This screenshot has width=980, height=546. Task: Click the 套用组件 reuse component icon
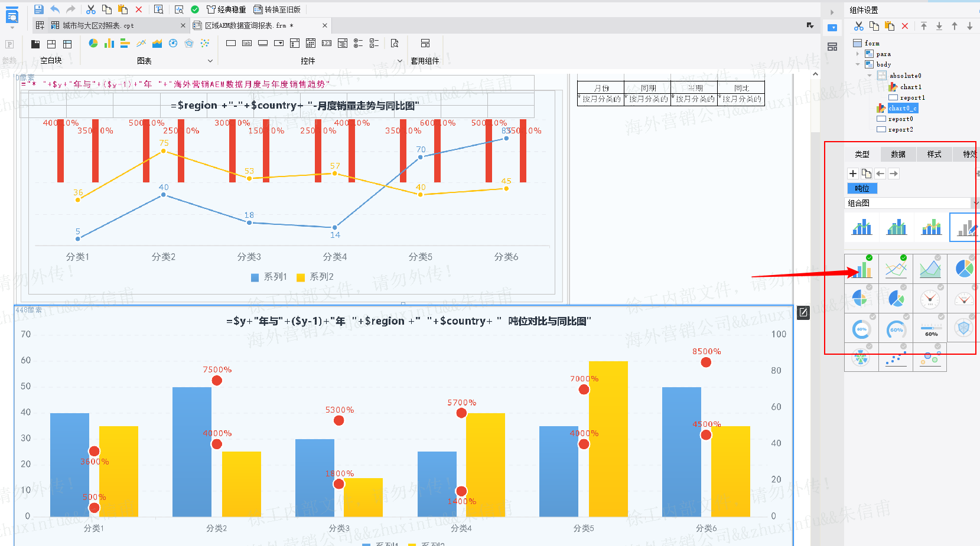point(425,43)
